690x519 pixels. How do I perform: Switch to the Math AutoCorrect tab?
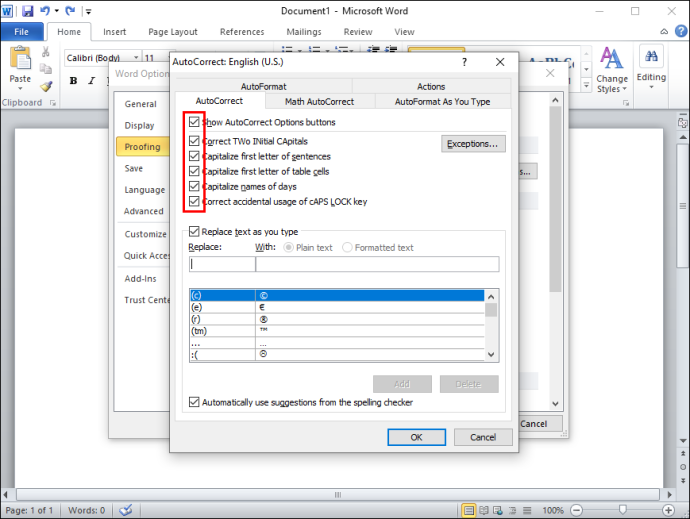tap(319, 102)
